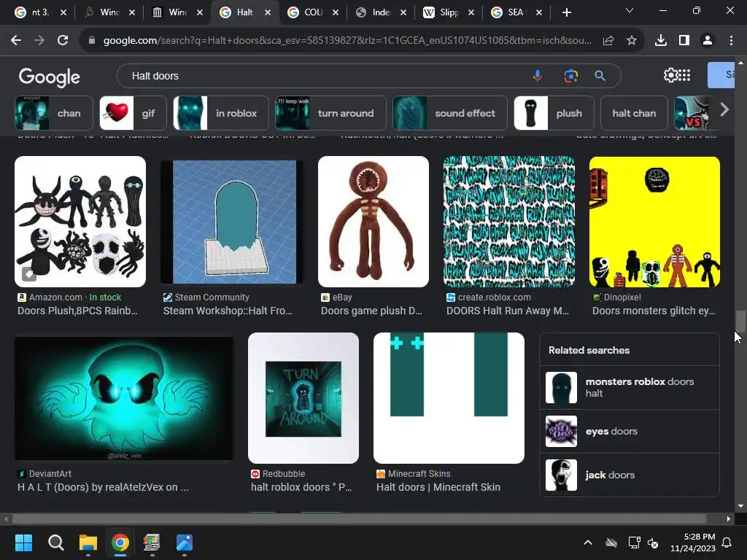Switch to the 'COLI' tab

coord(313,12)
